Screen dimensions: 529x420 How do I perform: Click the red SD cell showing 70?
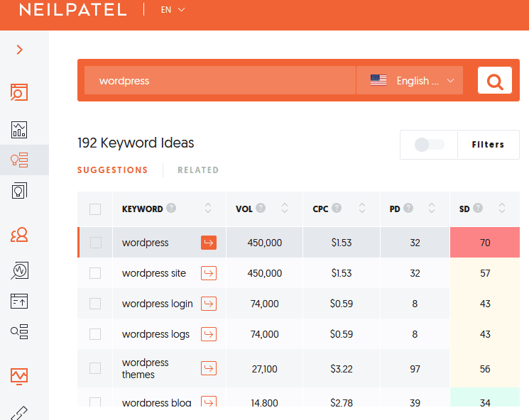pyautogui.click(x=485, y=243)
